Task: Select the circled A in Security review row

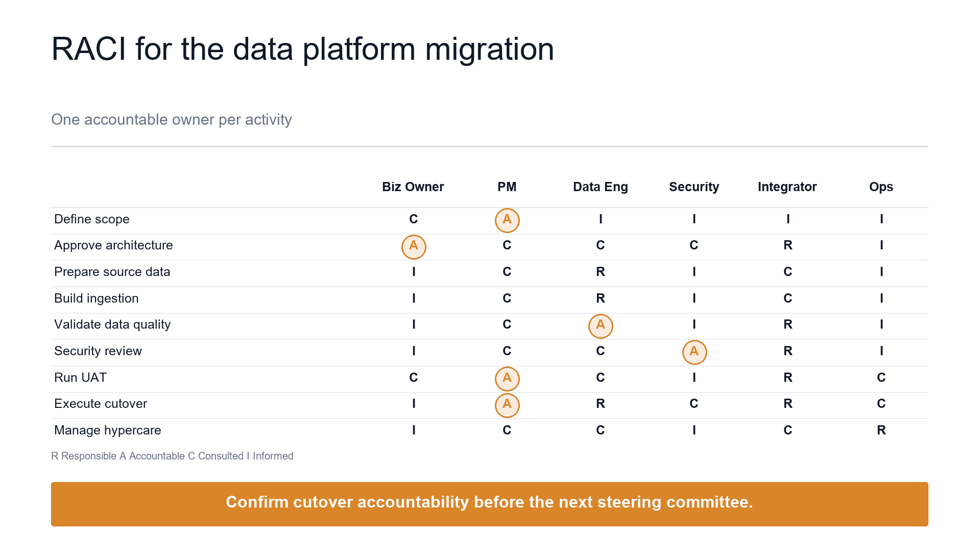Action: pyautogui.click(x=695, y=352)
